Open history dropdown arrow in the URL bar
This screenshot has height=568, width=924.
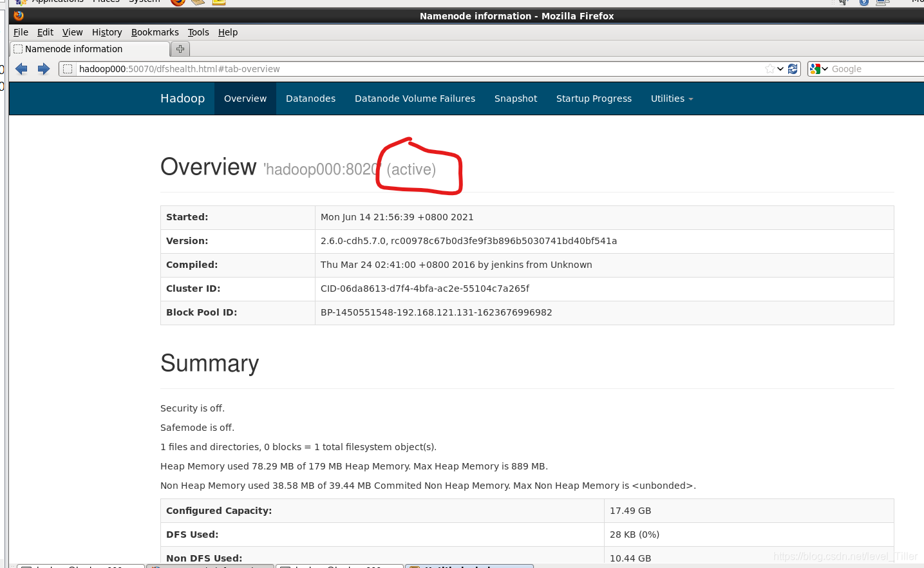click(x=780, y=69)
